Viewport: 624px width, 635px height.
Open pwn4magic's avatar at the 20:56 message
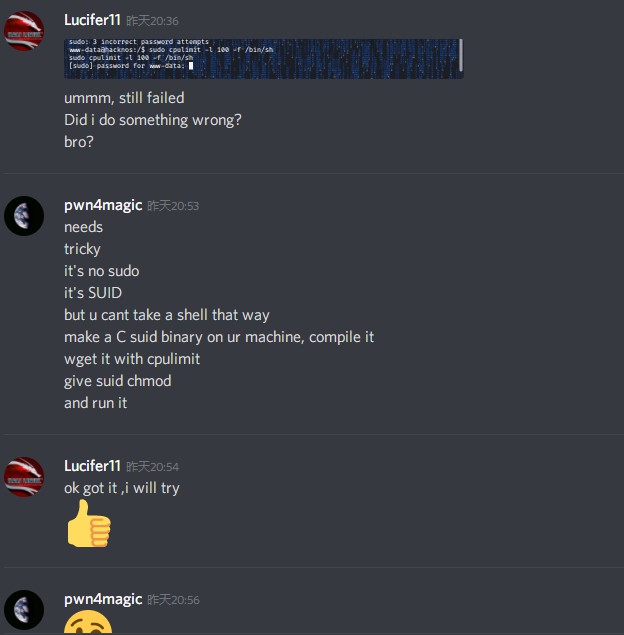pos(23,609)
